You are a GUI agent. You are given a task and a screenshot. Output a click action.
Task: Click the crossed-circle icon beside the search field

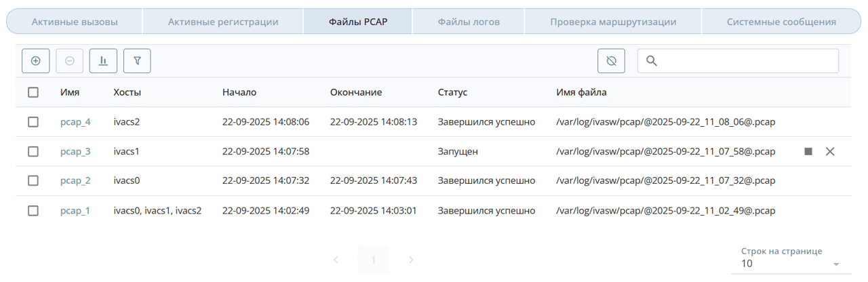[x=611, y=61]
